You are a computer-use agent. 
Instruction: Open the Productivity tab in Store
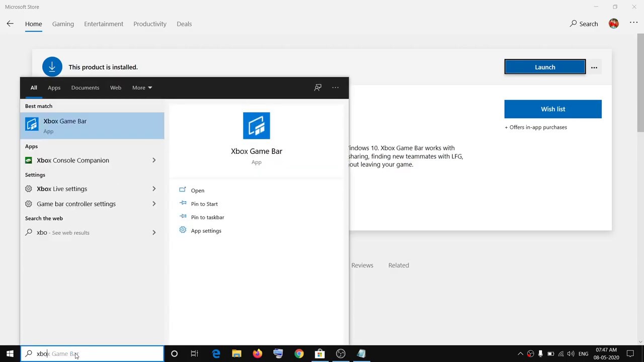pos(150,24)
